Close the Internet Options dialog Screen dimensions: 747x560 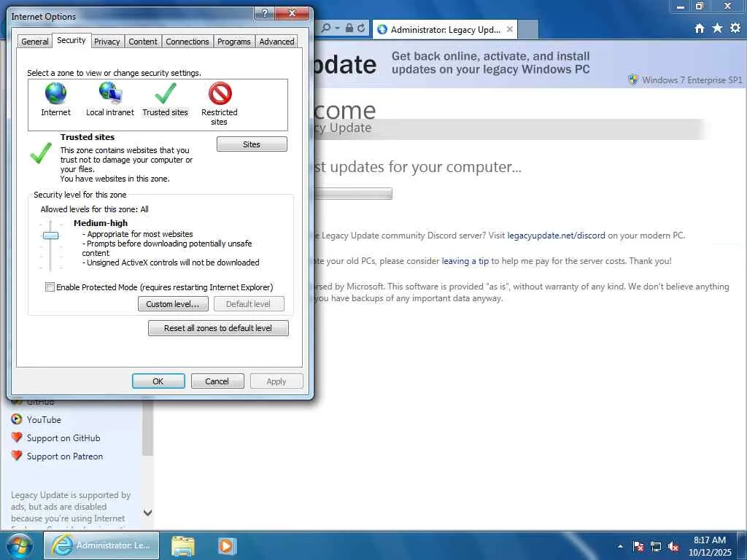point(293,13)
